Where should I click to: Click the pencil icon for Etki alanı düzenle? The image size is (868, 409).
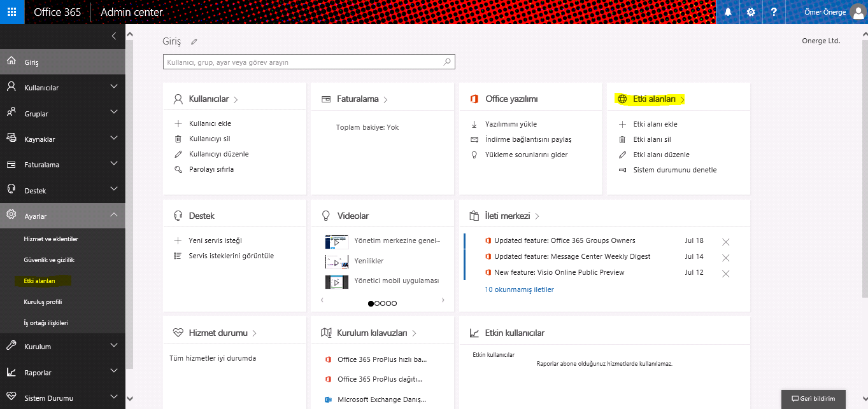[623, 155]
